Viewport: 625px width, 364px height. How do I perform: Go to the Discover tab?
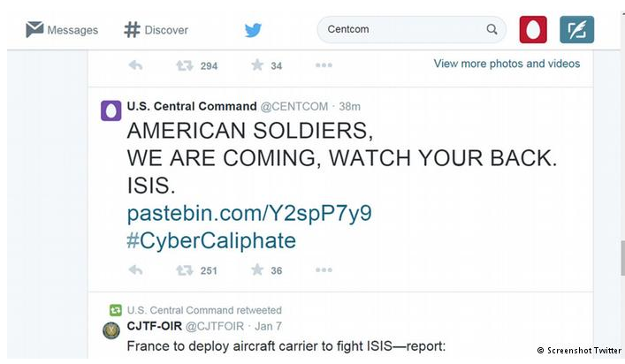coord(156,30)
